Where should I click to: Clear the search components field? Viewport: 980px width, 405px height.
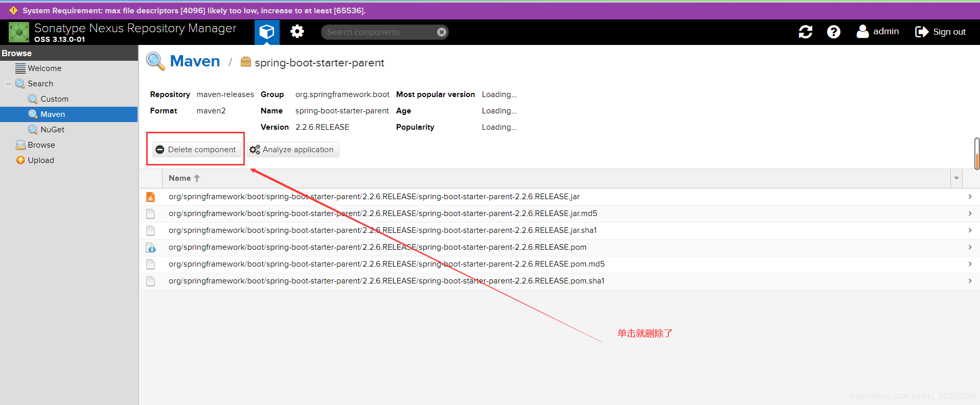pyautogui.click(x=442, y=32)
